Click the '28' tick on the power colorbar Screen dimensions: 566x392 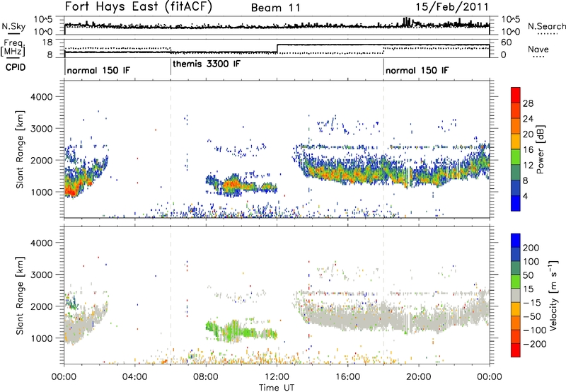pos(528,103)
